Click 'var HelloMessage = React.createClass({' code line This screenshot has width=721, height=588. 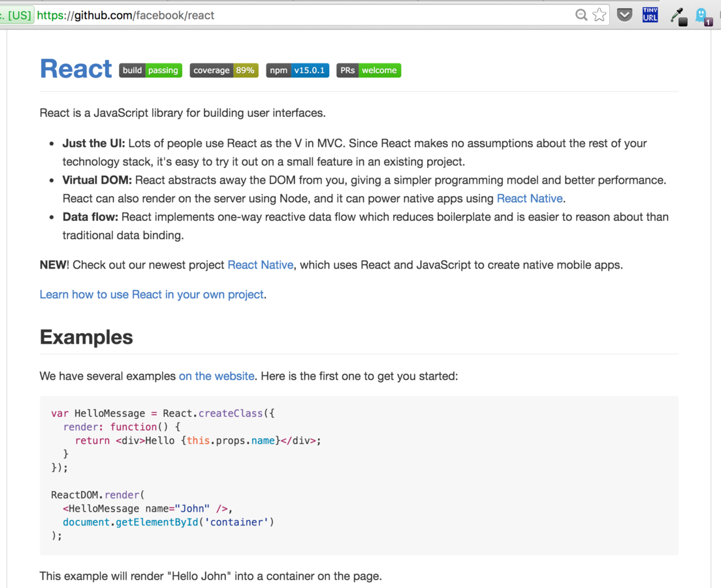[163, 413]
